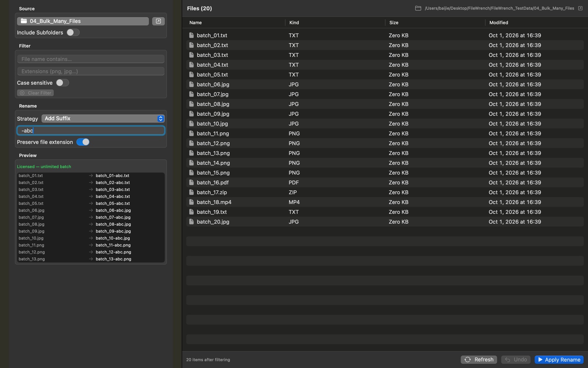This screenshot has width=588, height=368.
Task: Click the suffix text field containing -abc
Action: coord(91,131)
